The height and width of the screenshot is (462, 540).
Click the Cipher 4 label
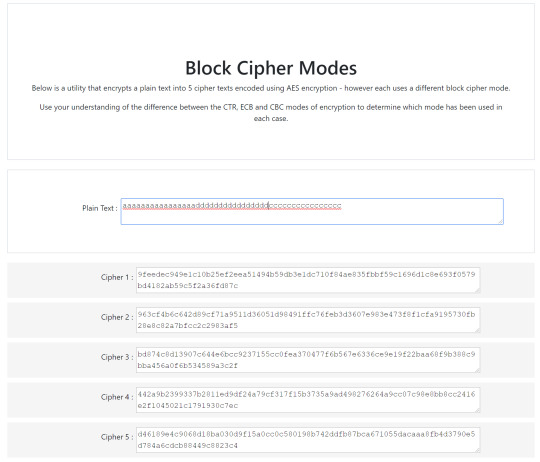click(x=117, y=397)
